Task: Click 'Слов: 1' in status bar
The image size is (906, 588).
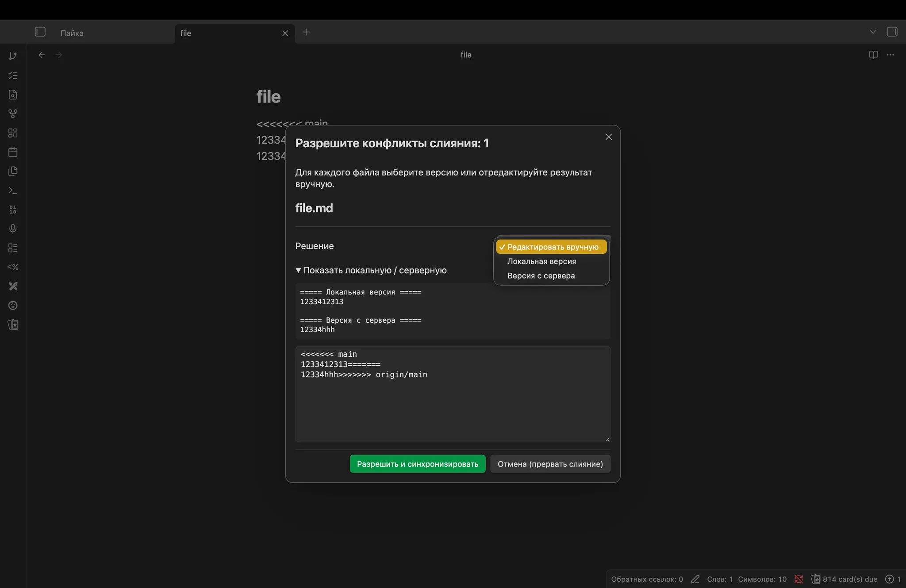Action: point(720,579)
